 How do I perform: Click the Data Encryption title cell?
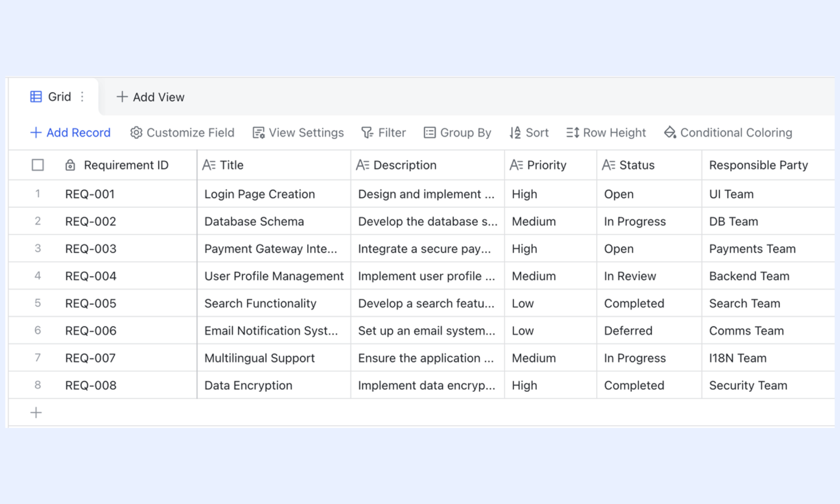pyautogui.click(x=274, y=385)
